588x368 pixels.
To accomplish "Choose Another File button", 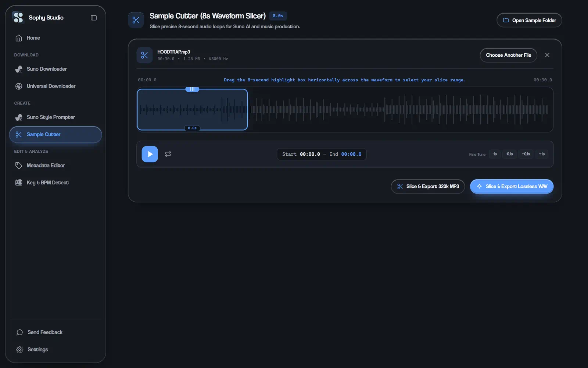I will click(508, 55).
